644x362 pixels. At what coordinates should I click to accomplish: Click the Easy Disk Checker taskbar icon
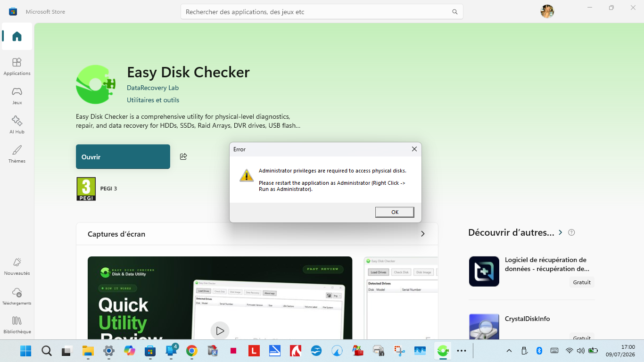[443, 351]
